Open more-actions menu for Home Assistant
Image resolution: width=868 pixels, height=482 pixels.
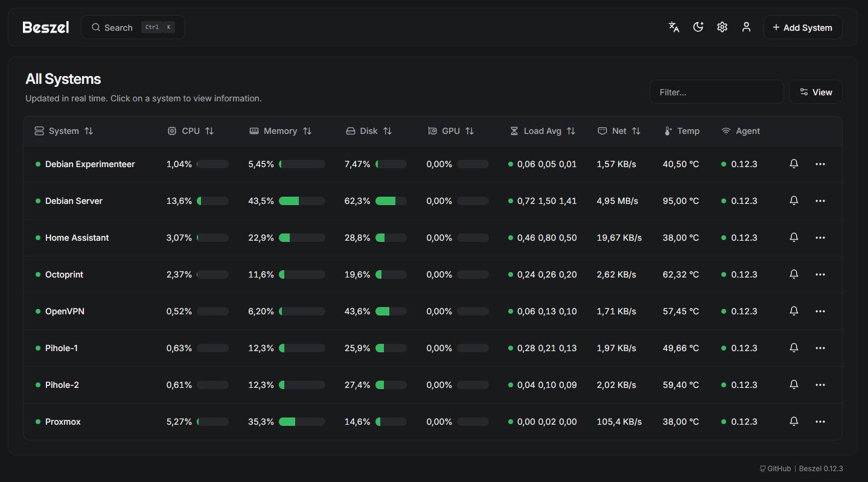820,238
